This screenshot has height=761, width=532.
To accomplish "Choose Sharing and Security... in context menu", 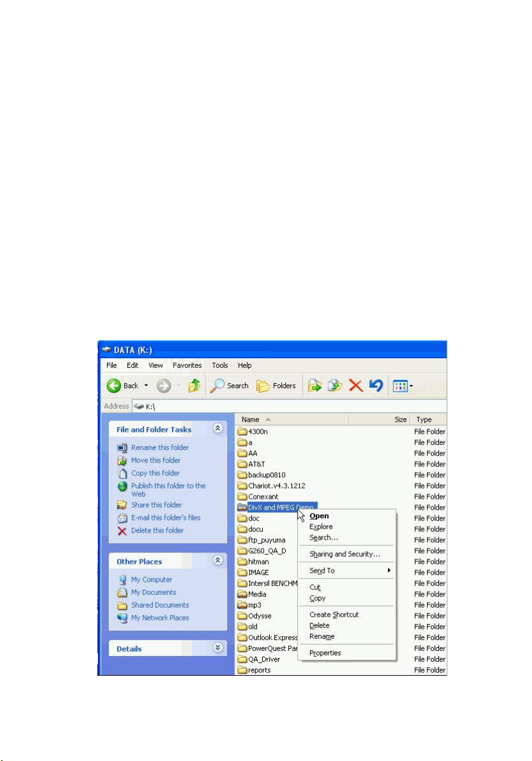I will [347, 554].
